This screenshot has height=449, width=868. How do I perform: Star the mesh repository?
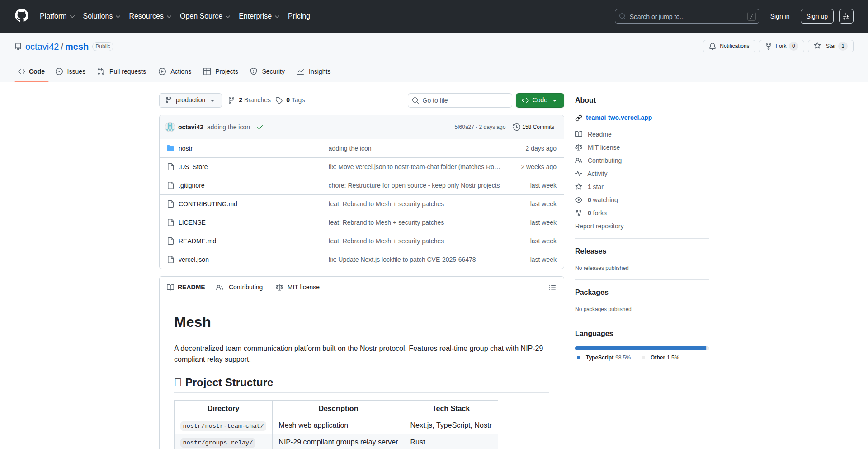(830, 46)
